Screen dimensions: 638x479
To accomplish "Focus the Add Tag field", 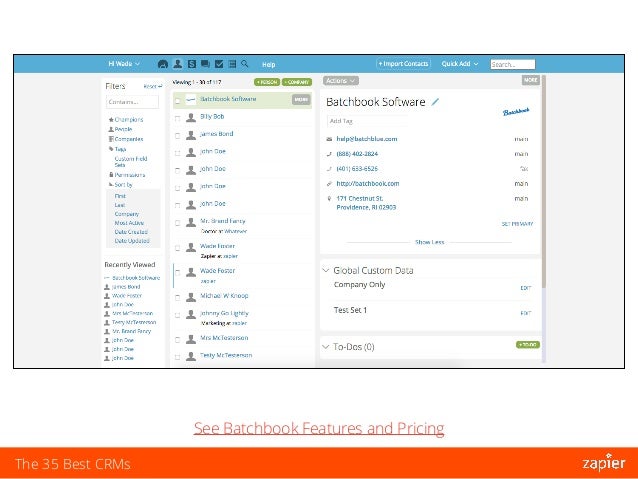I will point(366,121).
